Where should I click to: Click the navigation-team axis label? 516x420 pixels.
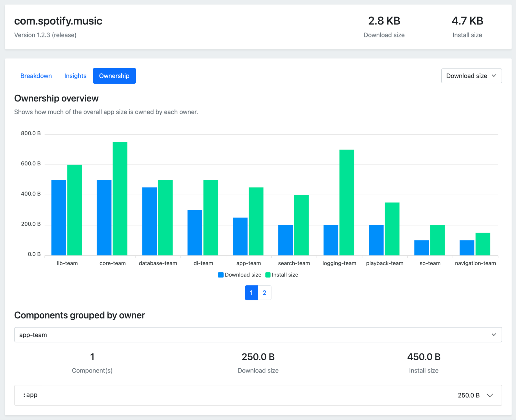(475, 263)
